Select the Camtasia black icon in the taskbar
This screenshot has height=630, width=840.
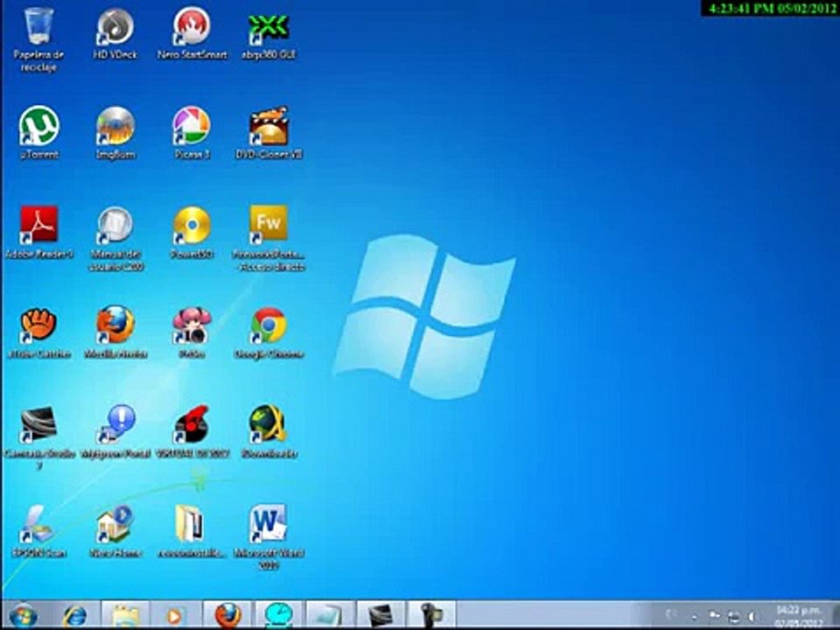(x=381, y=615)
